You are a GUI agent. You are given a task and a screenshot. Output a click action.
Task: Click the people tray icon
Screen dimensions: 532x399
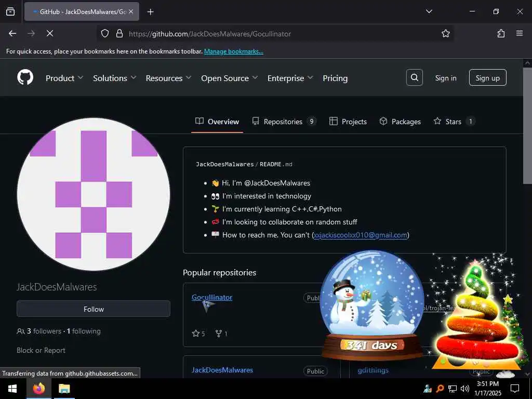pos(428,389)
